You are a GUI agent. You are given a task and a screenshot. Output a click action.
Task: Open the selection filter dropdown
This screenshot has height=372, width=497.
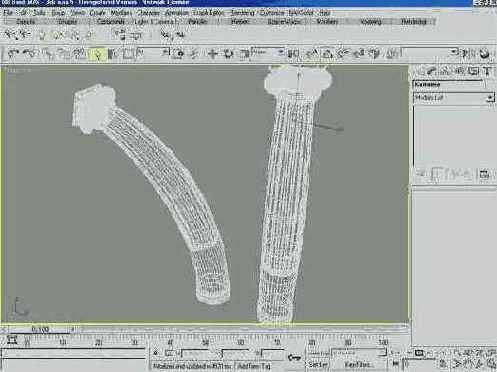[x=153, y=53]
